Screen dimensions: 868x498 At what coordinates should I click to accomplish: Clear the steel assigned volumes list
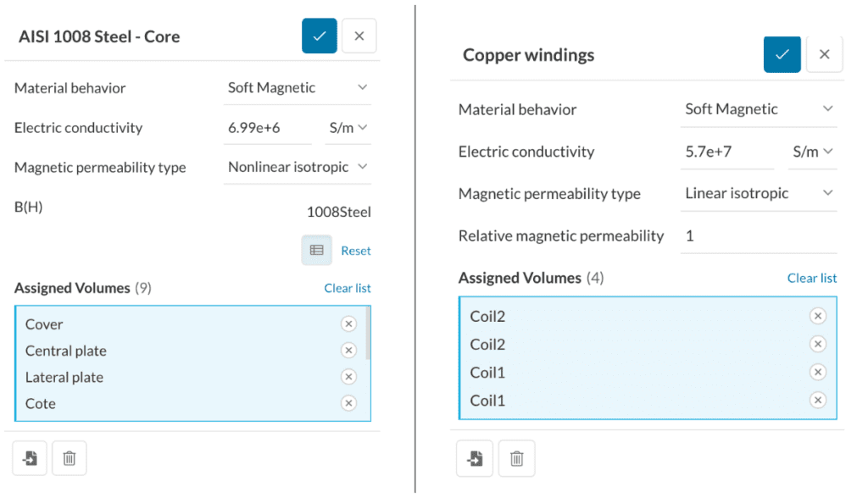[348, 288]
